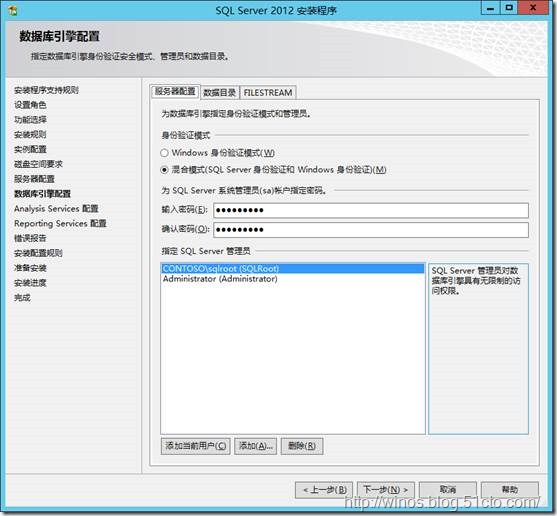Click the 删除(R) button
The image size is (557, 516).
[302, 446]
